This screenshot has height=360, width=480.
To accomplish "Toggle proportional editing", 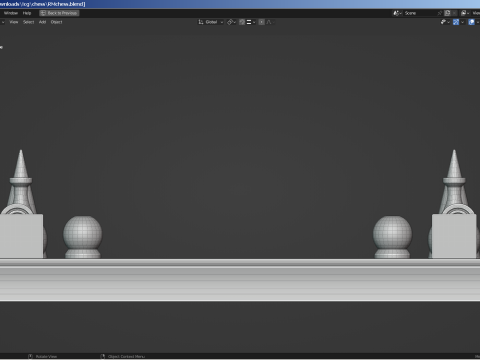I will click(262, 22).
